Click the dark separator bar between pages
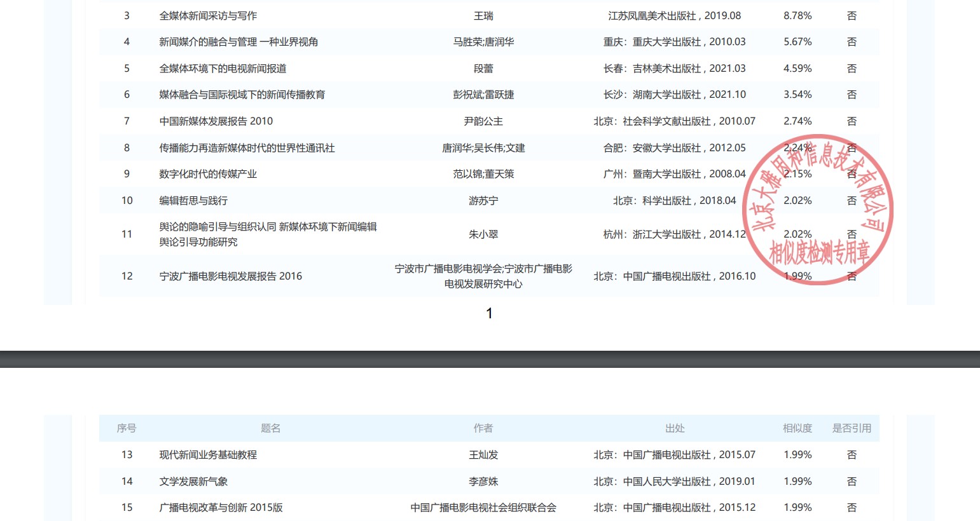 (490, 359)
